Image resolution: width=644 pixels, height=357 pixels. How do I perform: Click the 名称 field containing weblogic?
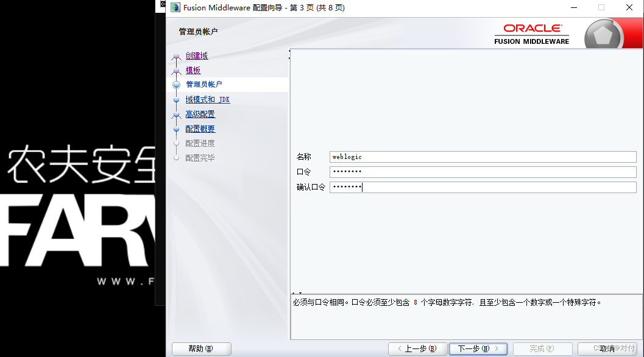point(483,157)
